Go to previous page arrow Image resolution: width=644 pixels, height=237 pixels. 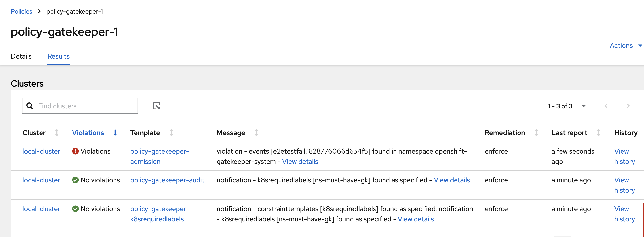[606, 106]
